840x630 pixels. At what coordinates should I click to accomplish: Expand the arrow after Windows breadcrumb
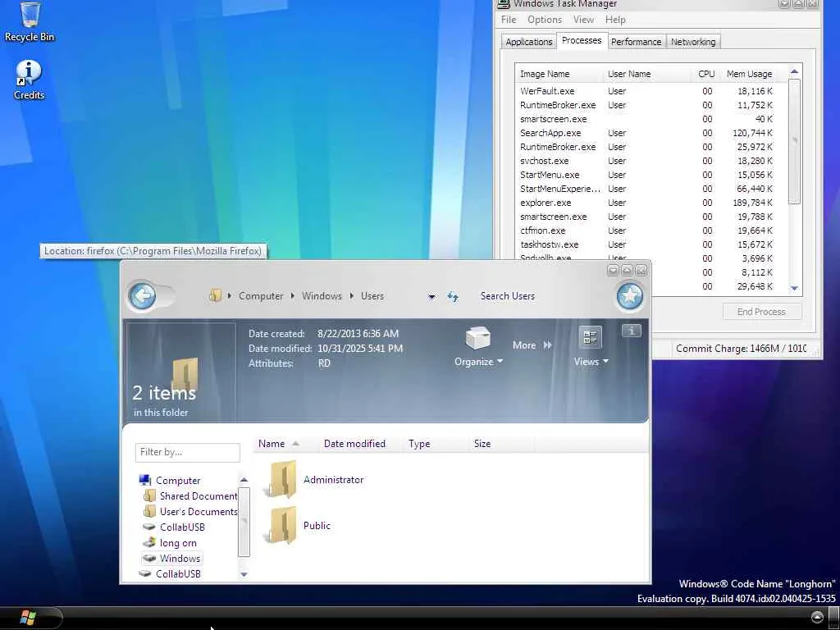pos(352,295)
